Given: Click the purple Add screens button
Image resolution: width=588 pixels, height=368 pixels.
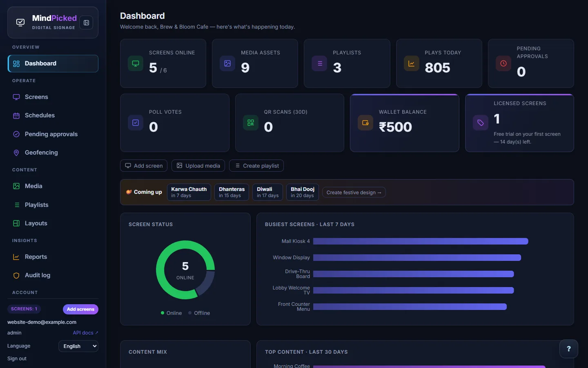Looking at the screenshot, I should 80,309.
